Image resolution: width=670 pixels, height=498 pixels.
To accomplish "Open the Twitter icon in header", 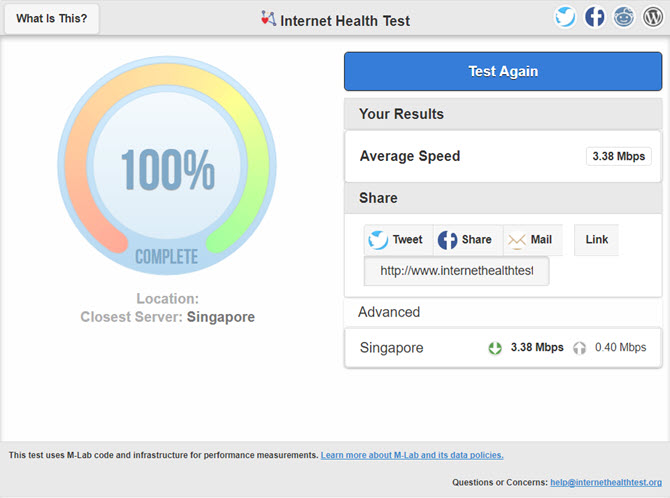I will [565, 18].
